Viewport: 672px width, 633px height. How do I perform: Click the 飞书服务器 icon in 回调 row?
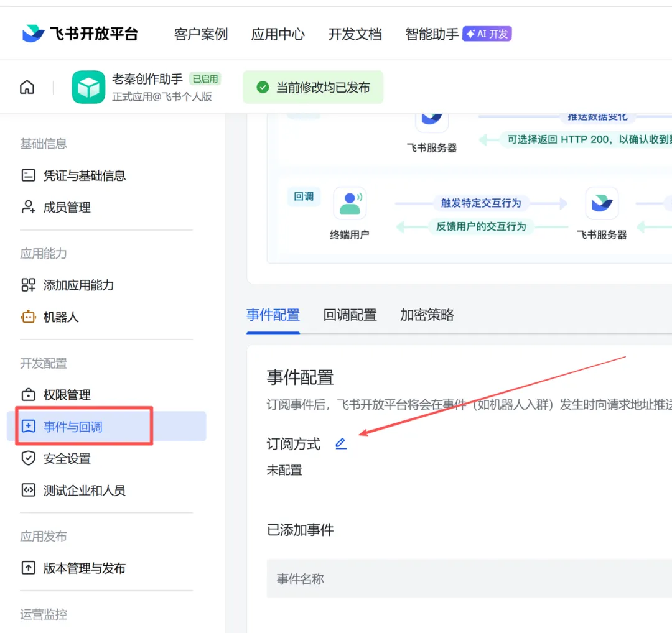click(602, 203)
